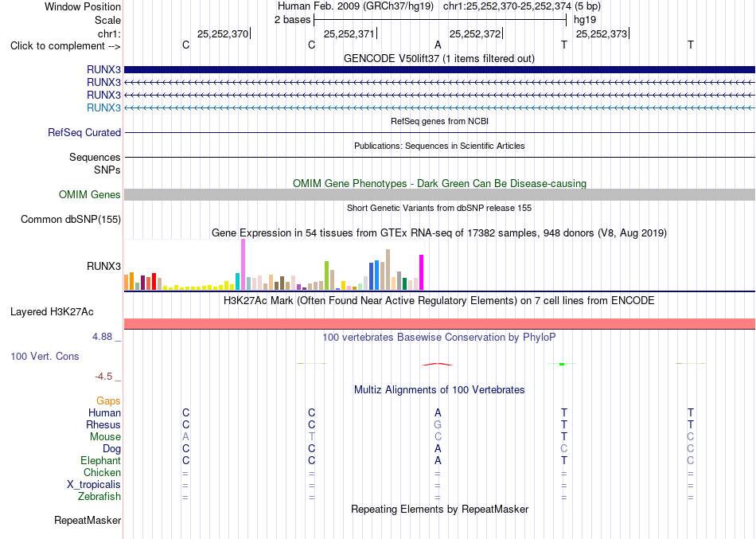Click the 'Scale' label

click(x=107, y=20)
